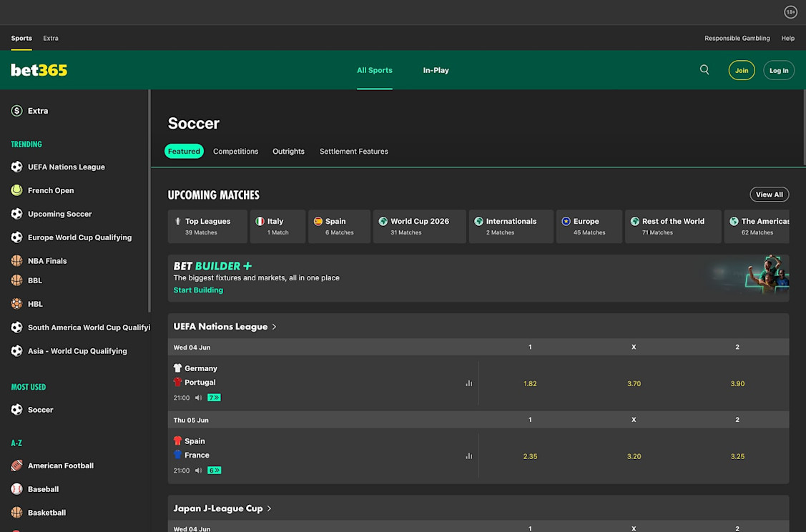The height and width of the screenshot is (532, 806).
Task: Open the bet365 logo home link
Action: [x=39, y=70]
